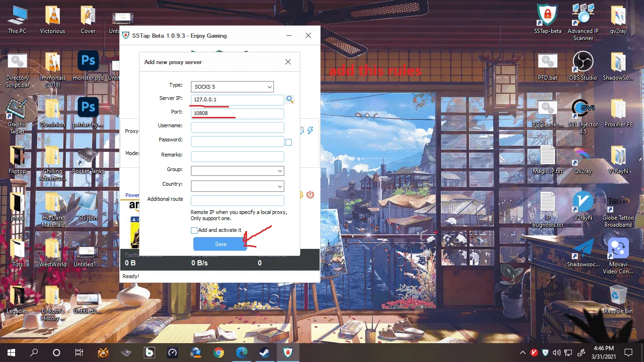Open OBS Studio desktop shortcut
The height and width of the screenshot is (362, 644).
[x=583, y=66]
